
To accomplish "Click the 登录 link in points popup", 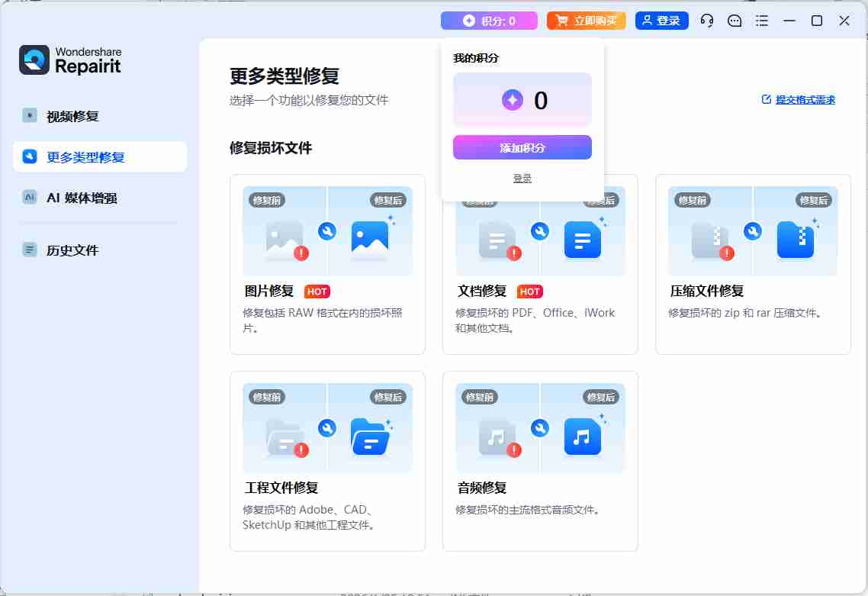I will tap(522, 179).
